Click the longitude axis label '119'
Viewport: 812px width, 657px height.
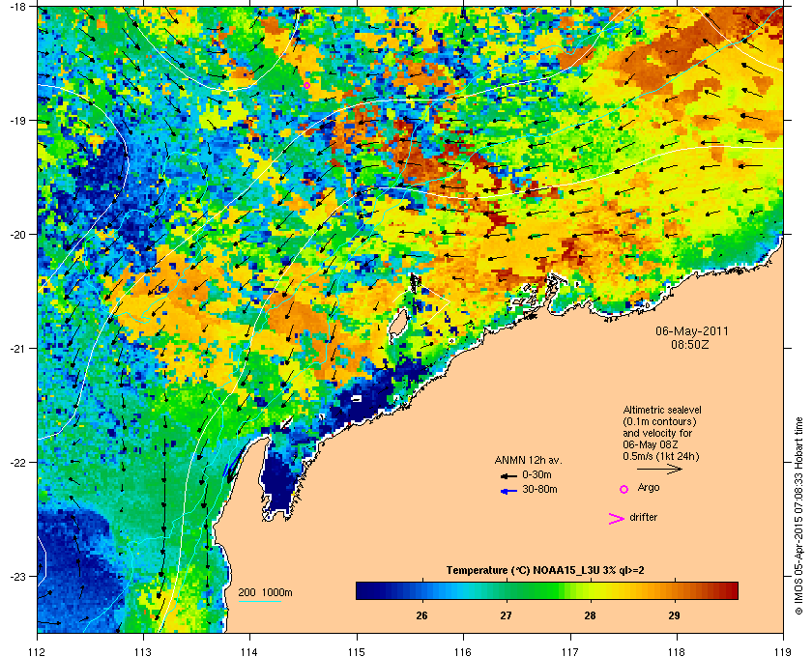[783, 652]
